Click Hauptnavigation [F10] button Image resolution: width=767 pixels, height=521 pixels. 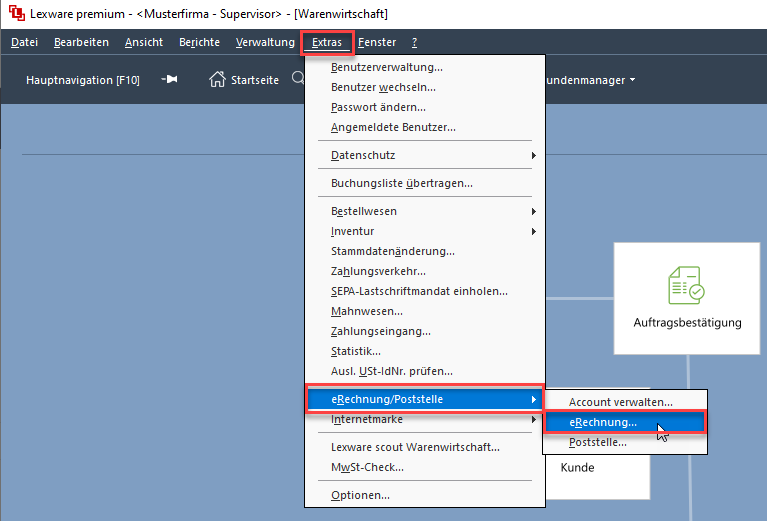click(x=82, y=80)
